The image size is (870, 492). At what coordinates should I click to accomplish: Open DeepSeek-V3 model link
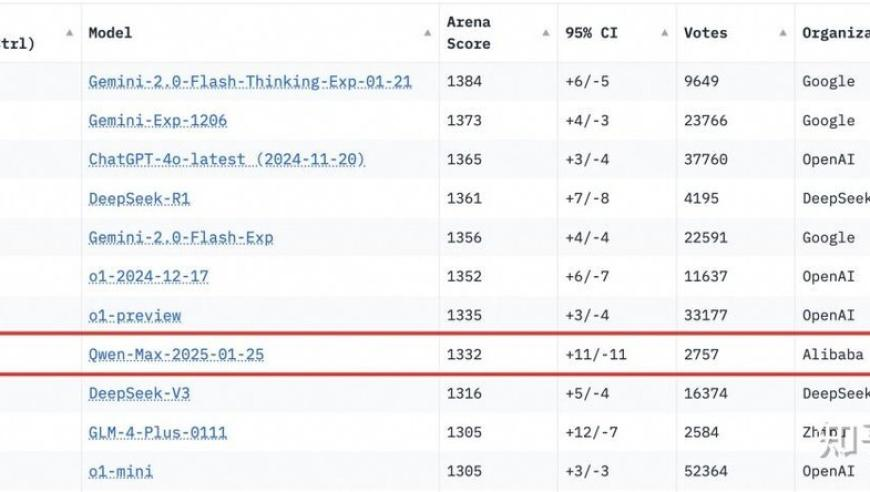click(x=139, y=393)
